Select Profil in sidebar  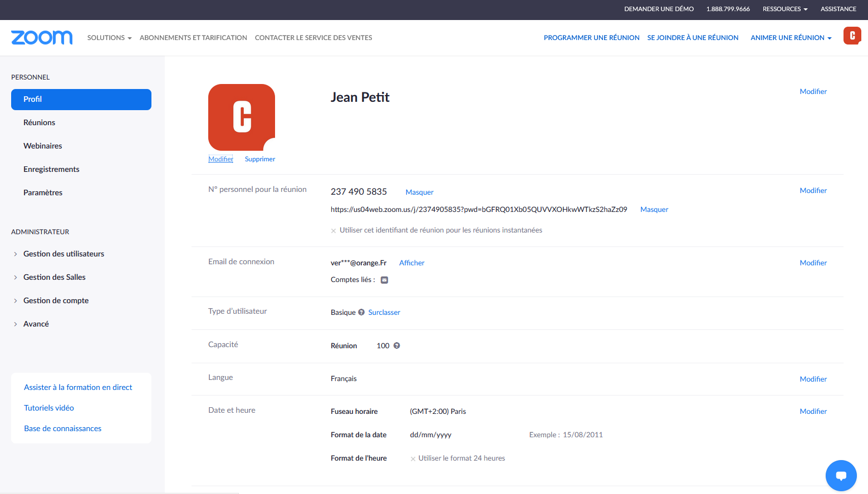point(81,100)
